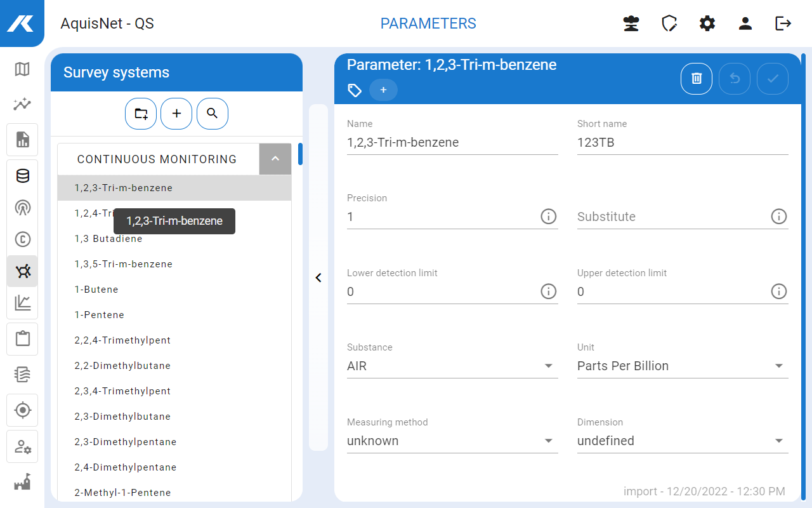Click the info icon next to Precision
The height and width of the screenshot is (508, 812).
(x=548, y=217)
